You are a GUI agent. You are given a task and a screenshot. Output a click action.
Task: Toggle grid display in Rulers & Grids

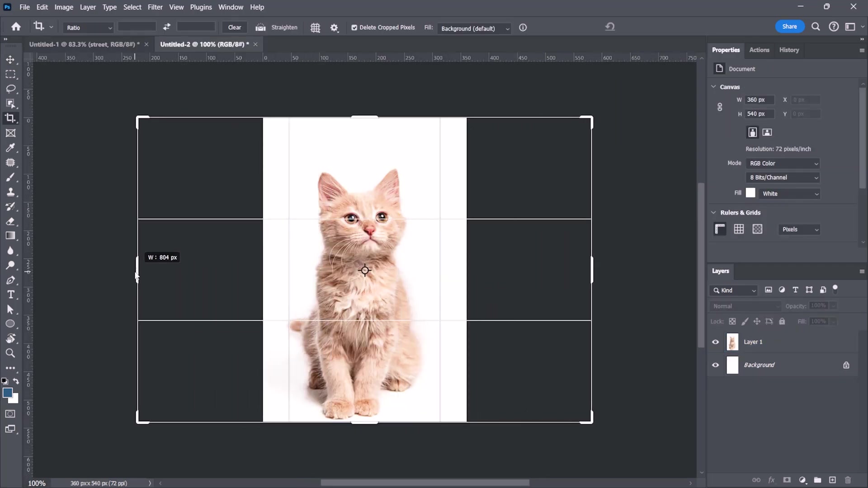pos(739,229)
